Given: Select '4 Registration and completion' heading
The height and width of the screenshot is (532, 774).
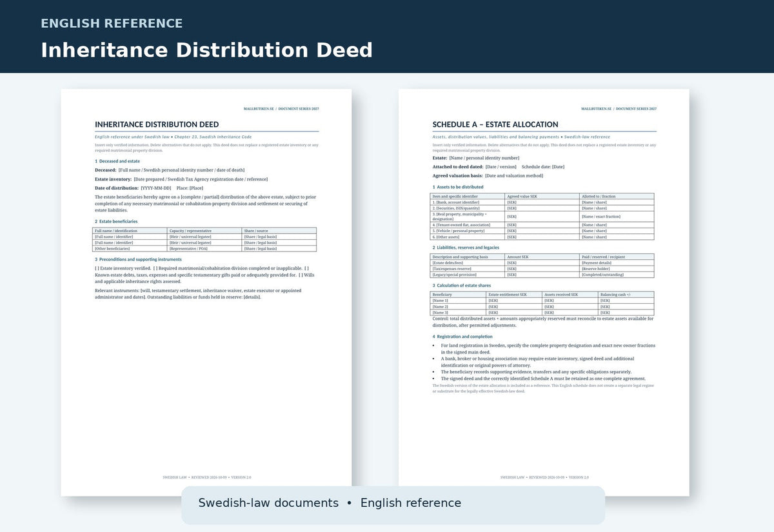Looking at the screenshot, I should 462,337.
